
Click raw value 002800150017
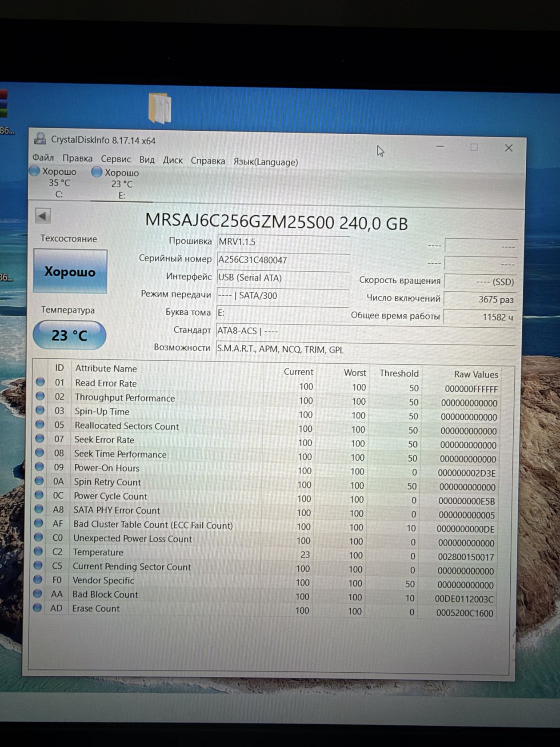[x=465, y=557]
